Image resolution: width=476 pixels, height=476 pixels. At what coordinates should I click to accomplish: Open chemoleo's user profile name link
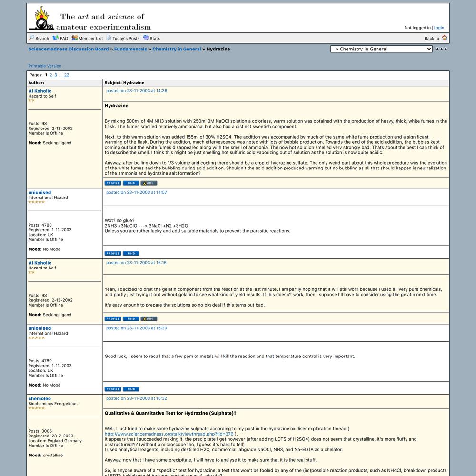point(40,398)
